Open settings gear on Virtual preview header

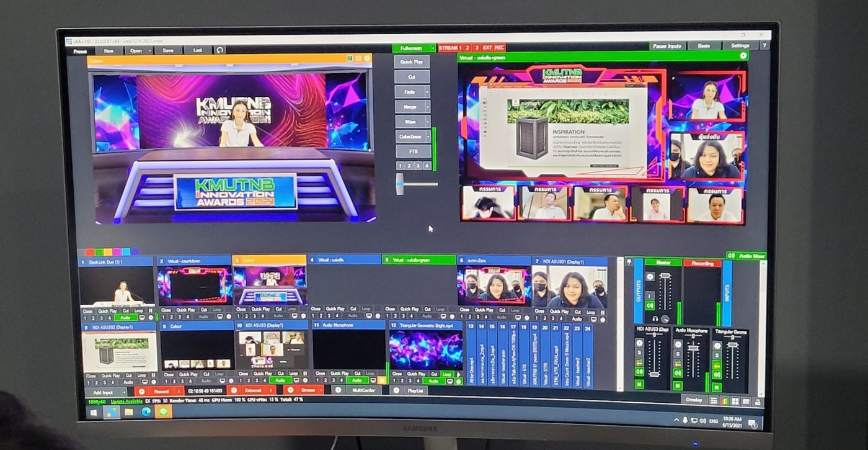point(743,56)
